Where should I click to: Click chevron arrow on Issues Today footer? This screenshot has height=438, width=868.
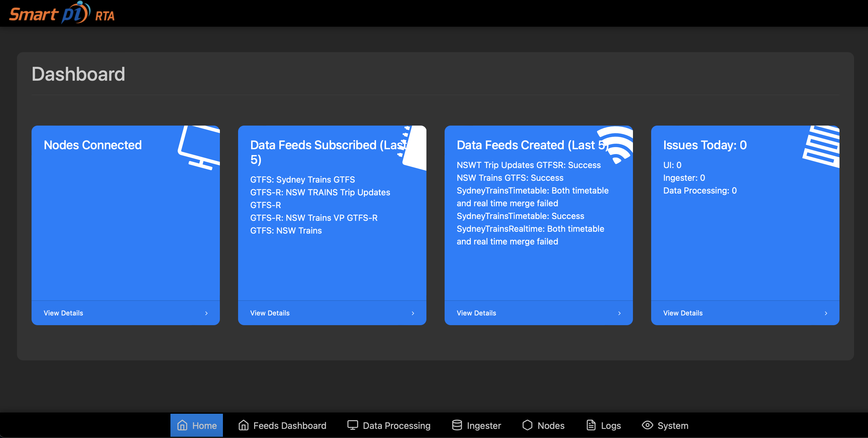[x=826, y=313]
